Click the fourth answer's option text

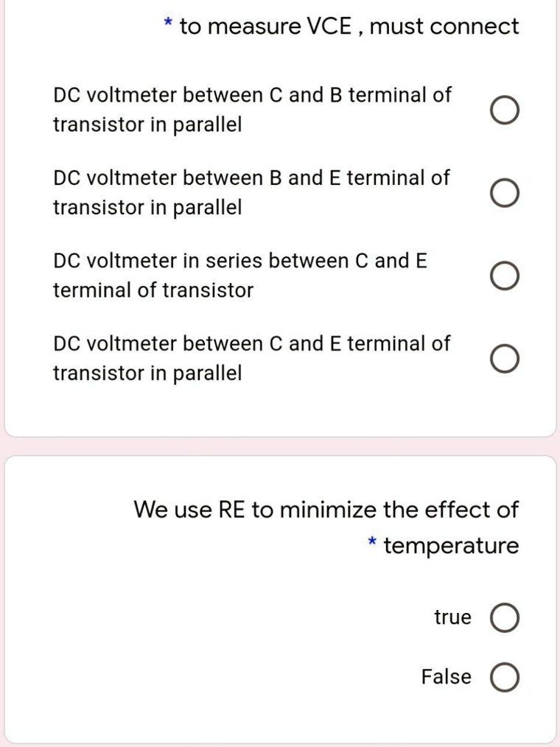click(x=251, y=358)
